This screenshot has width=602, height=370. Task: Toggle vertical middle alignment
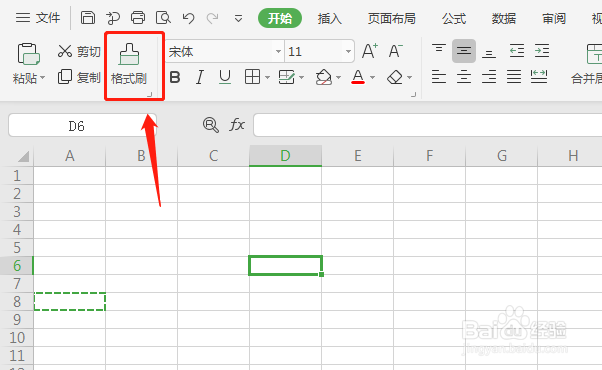point(464,51)
